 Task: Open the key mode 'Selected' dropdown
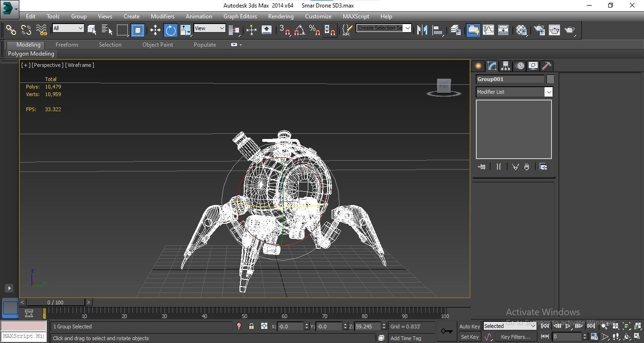click(x=510, y=326)
